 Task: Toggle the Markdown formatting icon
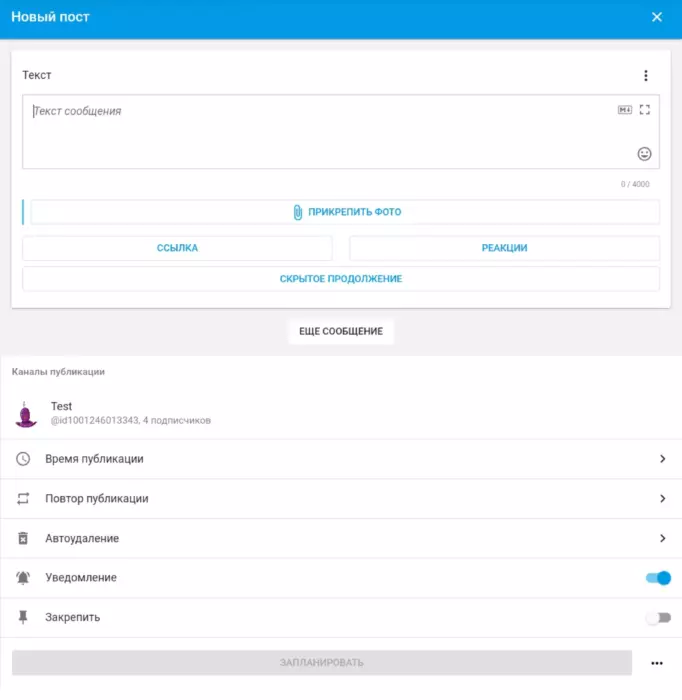pos(624,110)
